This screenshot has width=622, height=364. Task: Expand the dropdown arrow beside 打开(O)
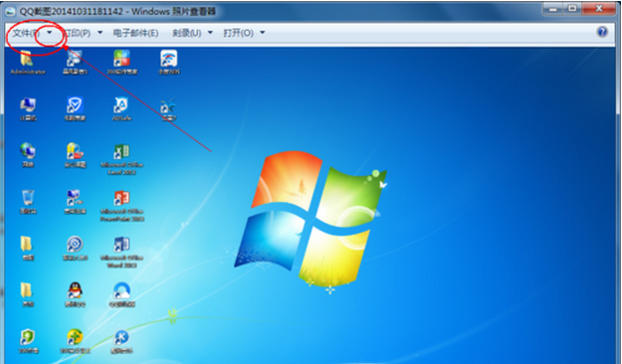click(x=262, y=33)
